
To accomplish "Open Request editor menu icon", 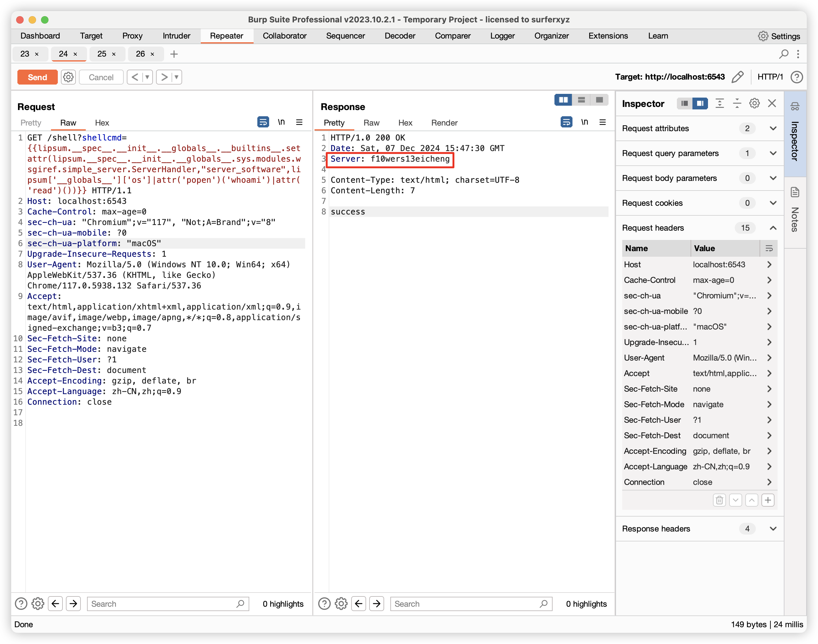I will 299,122.
